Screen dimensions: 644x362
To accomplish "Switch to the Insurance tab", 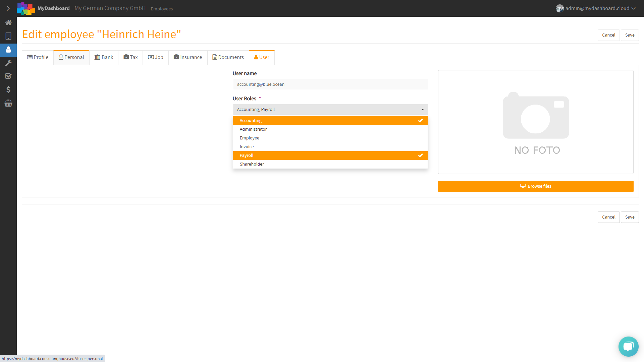I will (188, 57).
